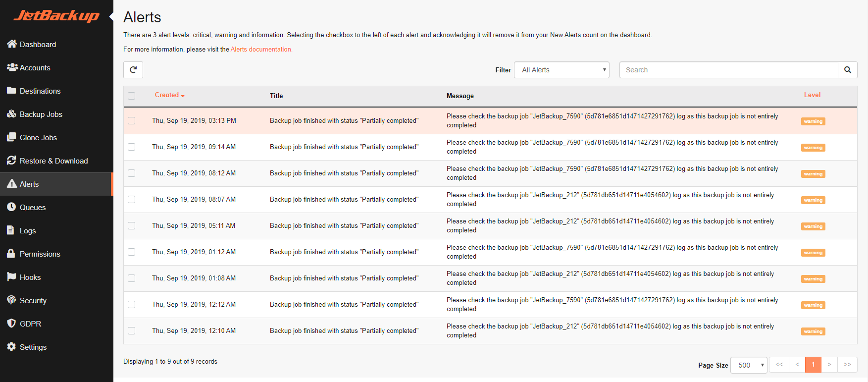
Task: Go to the first page (<<)
Action: point(779,365)
